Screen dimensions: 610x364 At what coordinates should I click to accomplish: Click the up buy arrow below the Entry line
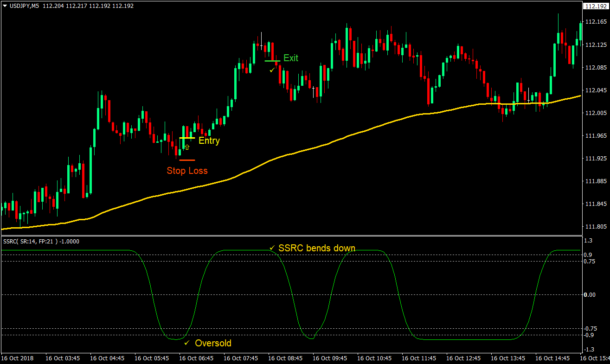tap(187, 147)
